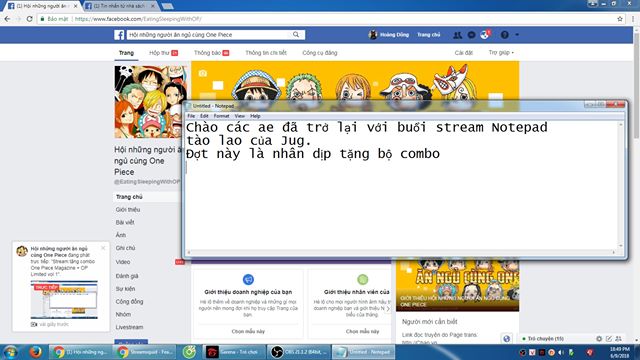Open Hoàng Dũng profile link

click(x=389, y=35)
